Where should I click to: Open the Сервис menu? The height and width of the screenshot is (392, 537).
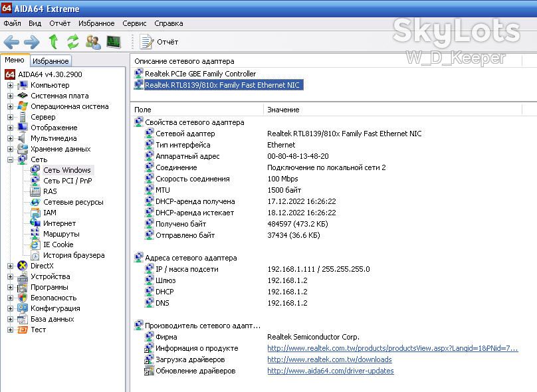pyautogui.click(x=134, y=23)
